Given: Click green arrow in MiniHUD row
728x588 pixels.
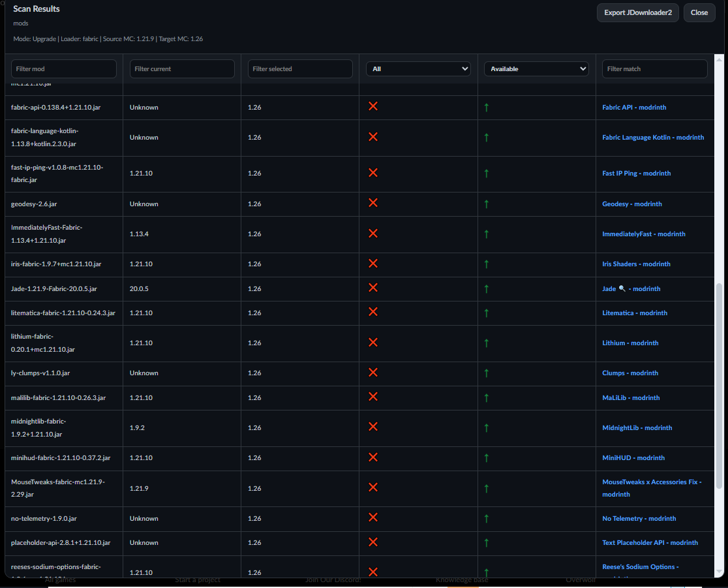Looking at the screenshot, I should tap(486, 458).
